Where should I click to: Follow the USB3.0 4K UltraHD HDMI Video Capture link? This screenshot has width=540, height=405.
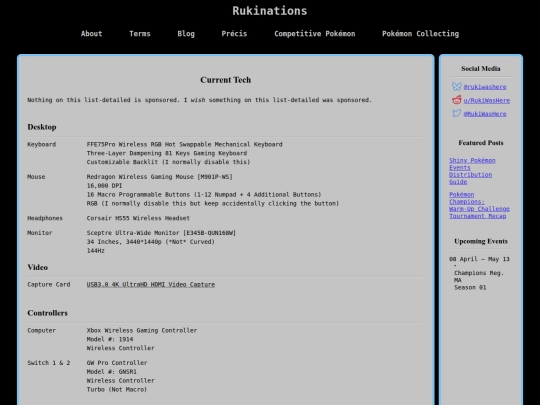(x=151, y=284)
